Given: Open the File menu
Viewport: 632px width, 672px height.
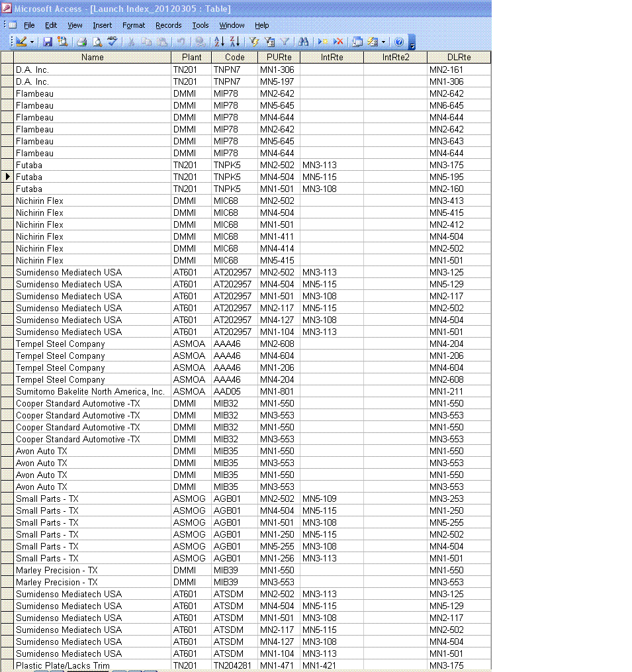Looking at the screenshot, I should click(x=29, y=25).
